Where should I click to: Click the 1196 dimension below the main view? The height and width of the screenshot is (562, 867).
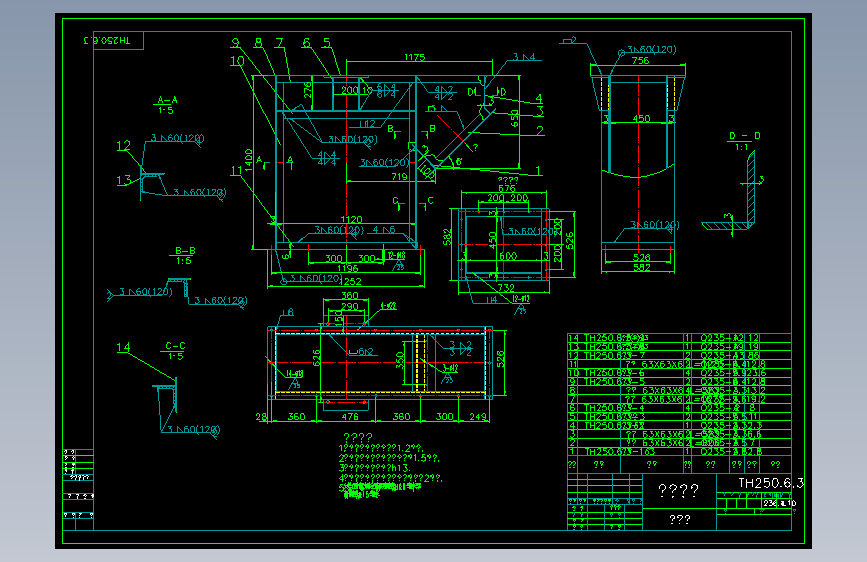(x=348, y=268)
